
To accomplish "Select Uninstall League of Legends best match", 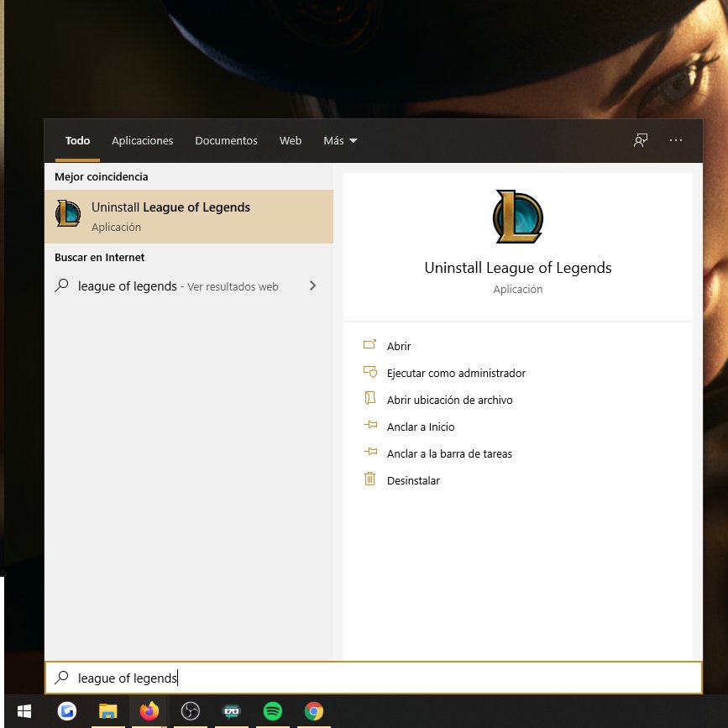I will pyautogui.click(x=189, y=217).
